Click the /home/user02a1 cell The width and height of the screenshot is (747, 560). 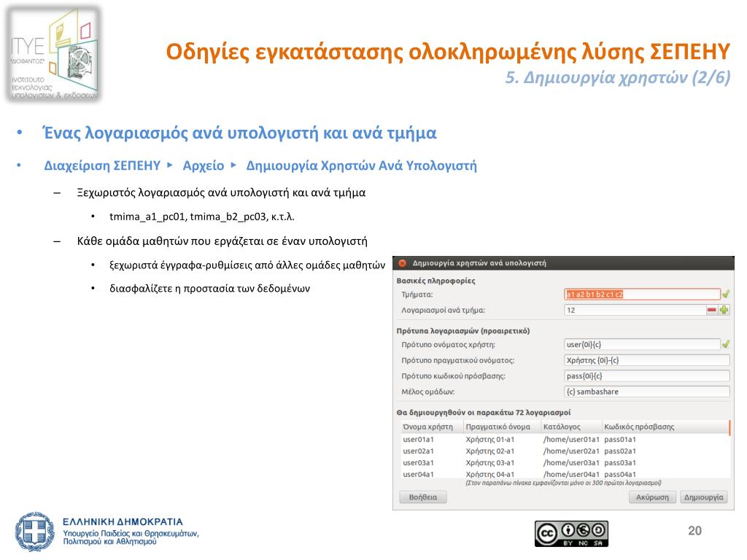point(571,451)
